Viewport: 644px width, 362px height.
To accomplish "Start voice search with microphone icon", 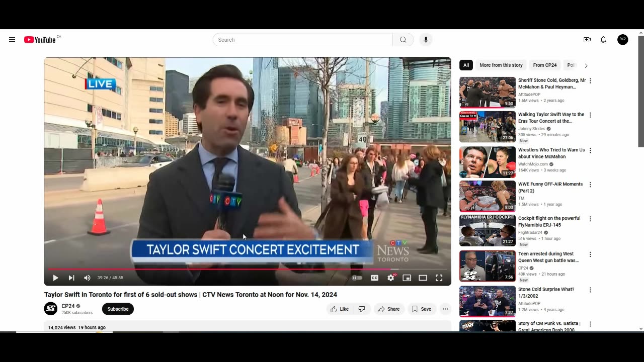I will click(426, 40).
